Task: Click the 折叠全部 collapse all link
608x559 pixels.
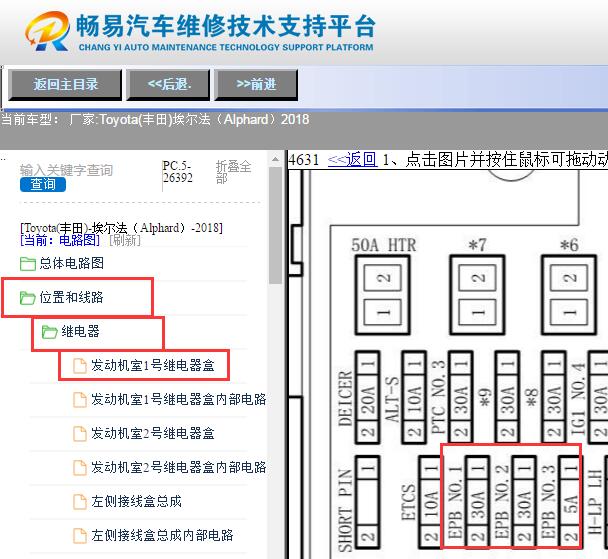Action: point(233,172)
